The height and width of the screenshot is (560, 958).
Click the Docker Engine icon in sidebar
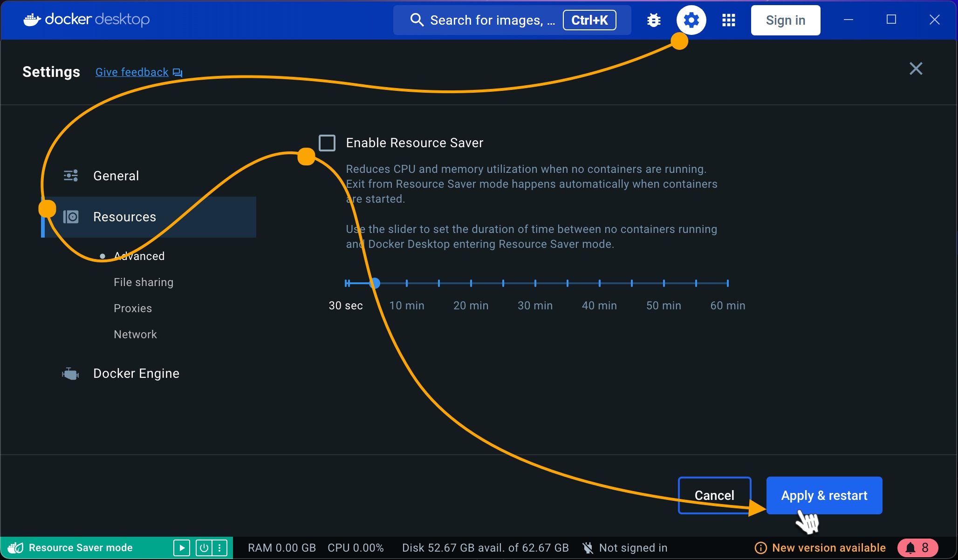[x=70, y=374]
